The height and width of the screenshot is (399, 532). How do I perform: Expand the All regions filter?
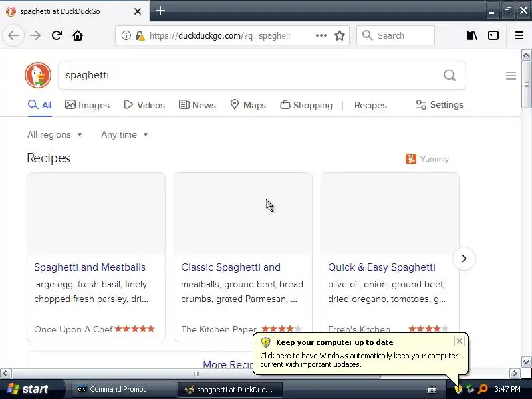click(x=55, y=135)
